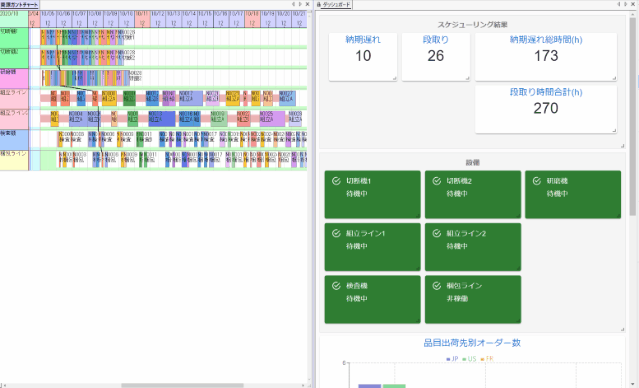
Task: Click the スケジューリング結果 section resize handle
Action: 623,146
